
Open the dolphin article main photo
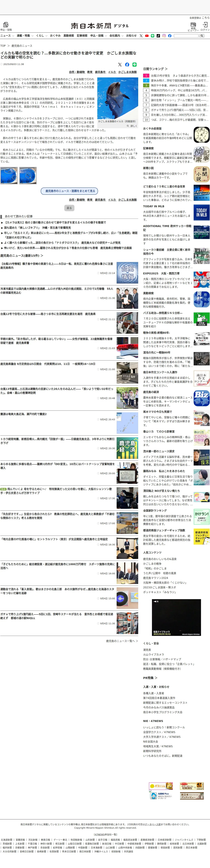pyautogui.click(x=117, y=98)
